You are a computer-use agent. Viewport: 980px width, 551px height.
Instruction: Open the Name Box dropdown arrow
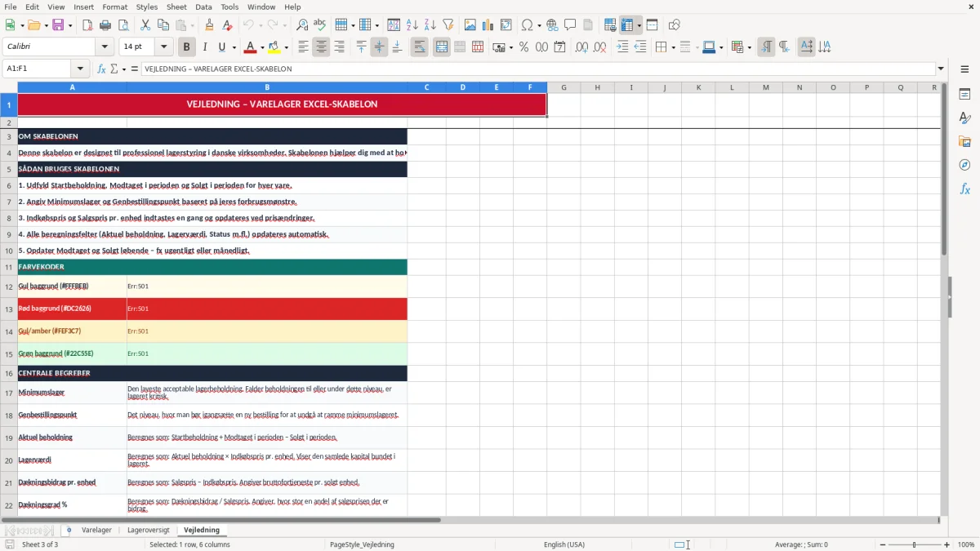(x=80, y=69)
